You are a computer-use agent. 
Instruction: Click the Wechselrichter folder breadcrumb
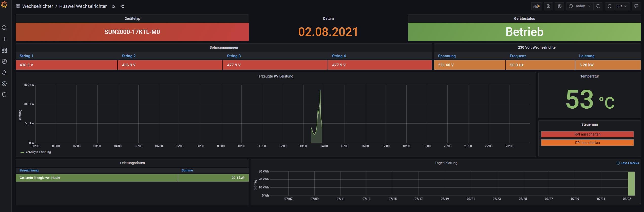[37, 6]
